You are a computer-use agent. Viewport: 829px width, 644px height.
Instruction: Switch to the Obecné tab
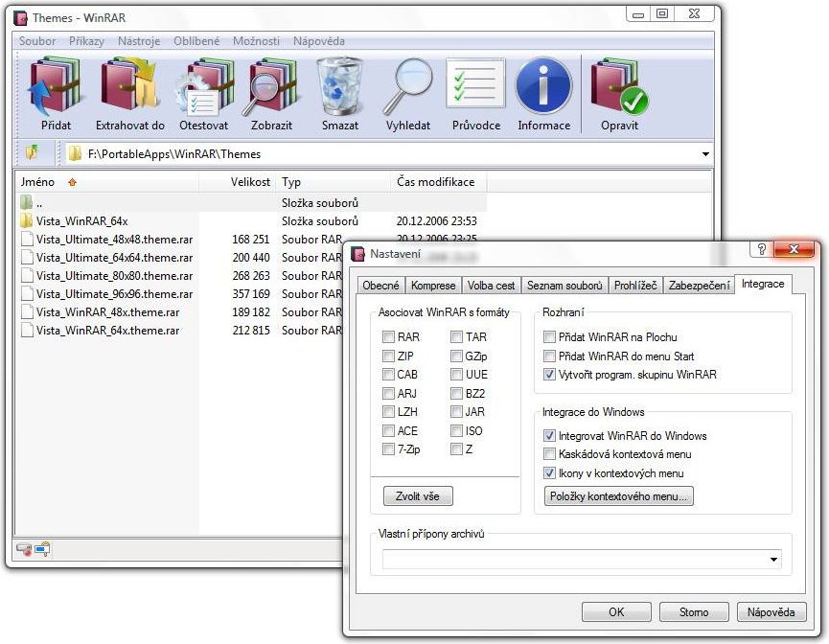380,285
